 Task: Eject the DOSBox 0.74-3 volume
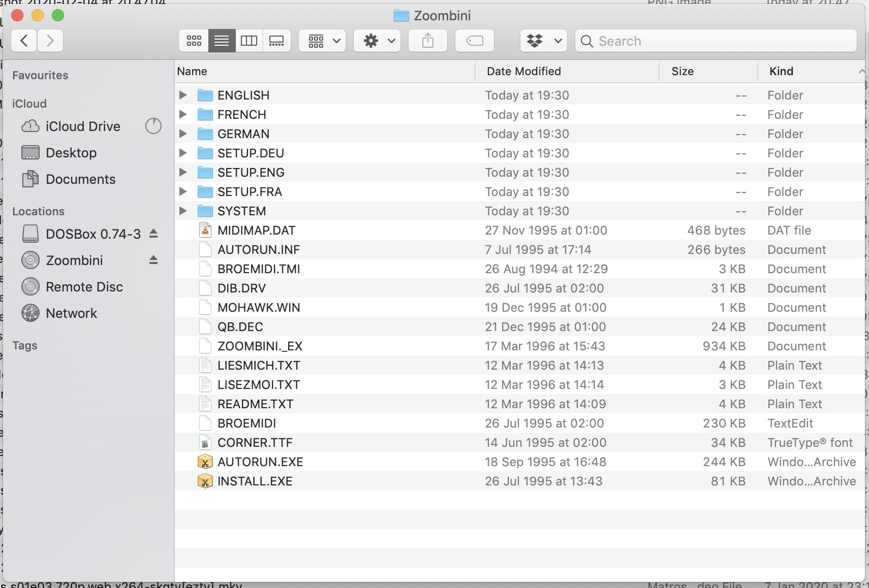click(x=153, y=234)
